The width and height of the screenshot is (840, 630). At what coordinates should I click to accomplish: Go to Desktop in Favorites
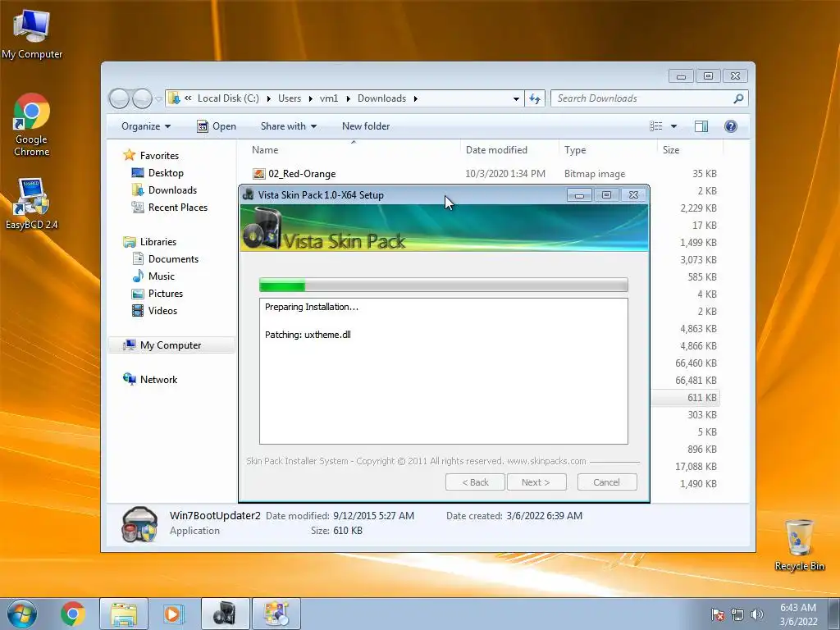point(166,173)
